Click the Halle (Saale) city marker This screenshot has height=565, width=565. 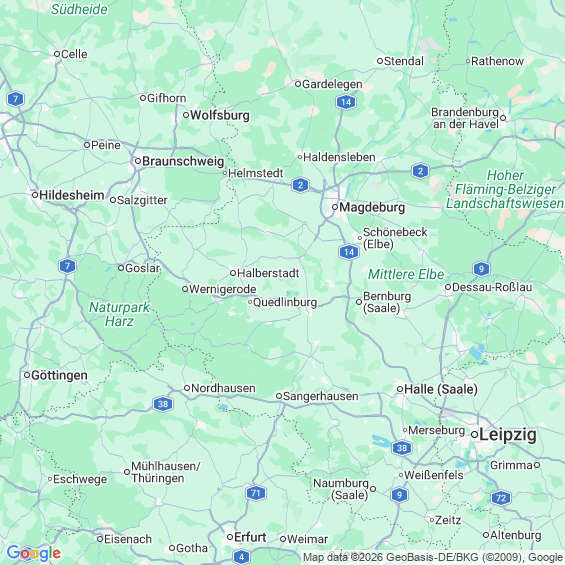[400, 389]
